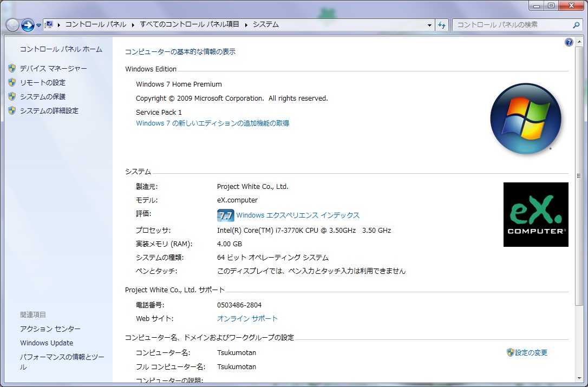Open the オンライン サポート website link
This screenshot has width=588, height=387.
pyautogui.click(x=247, y=319)
